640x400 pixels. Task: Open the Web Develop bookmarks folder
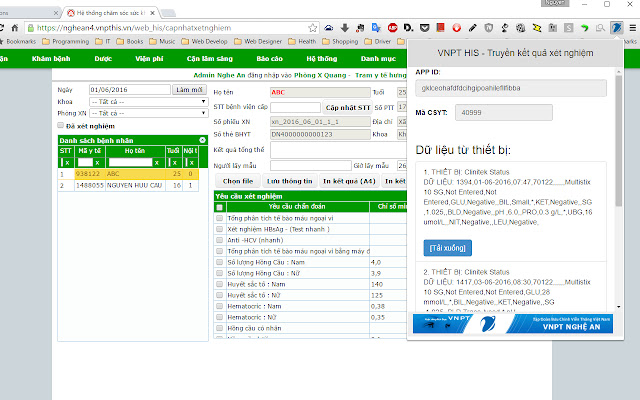204,41
